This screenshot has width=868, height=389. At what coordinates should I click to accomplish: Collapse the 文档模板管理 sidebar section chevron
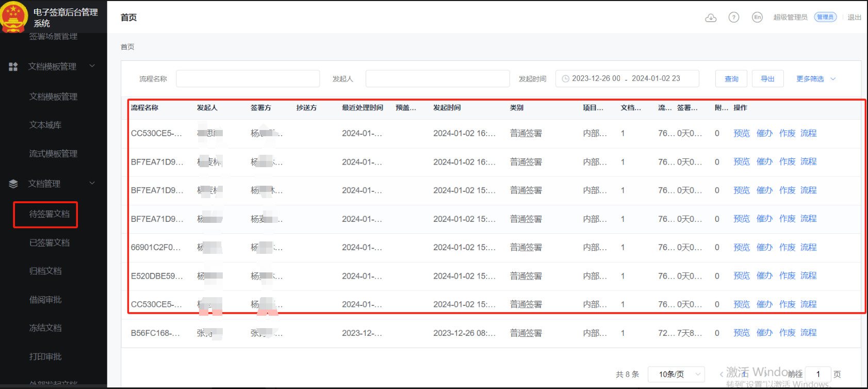pos(92,66)
